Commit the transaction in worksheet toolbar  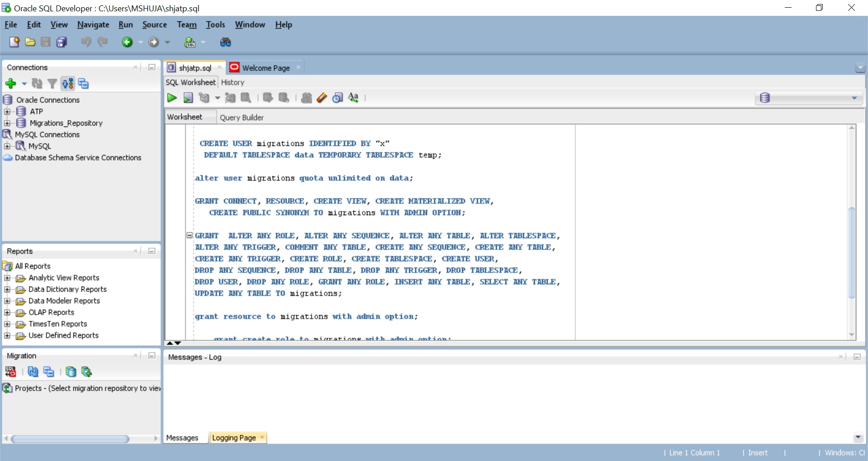[x=268, y=98]
